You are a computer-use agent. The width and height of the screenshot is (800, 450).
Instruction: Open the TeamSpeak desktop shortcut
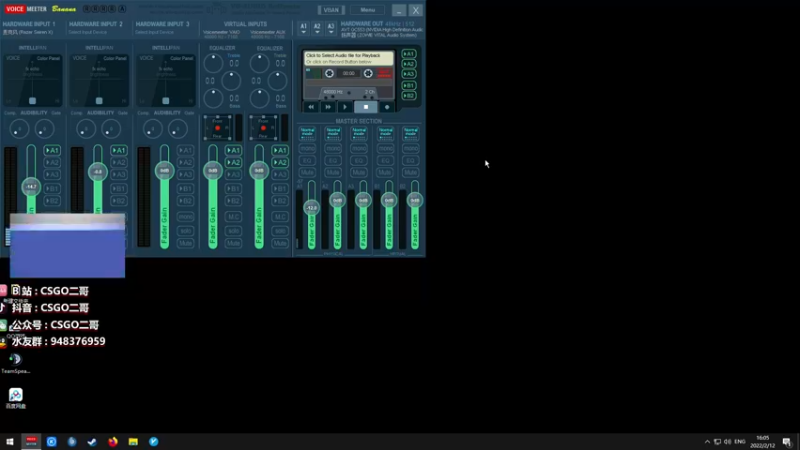[x=15, y=363]
